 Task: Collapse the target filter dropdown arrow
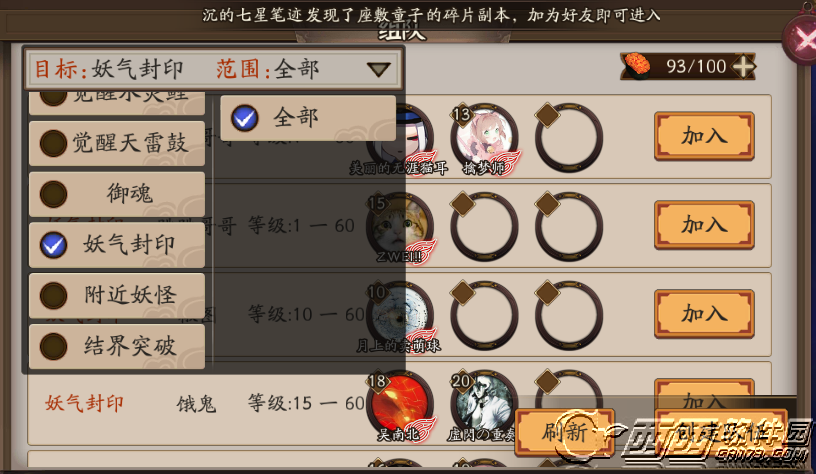tap(378, 69)
